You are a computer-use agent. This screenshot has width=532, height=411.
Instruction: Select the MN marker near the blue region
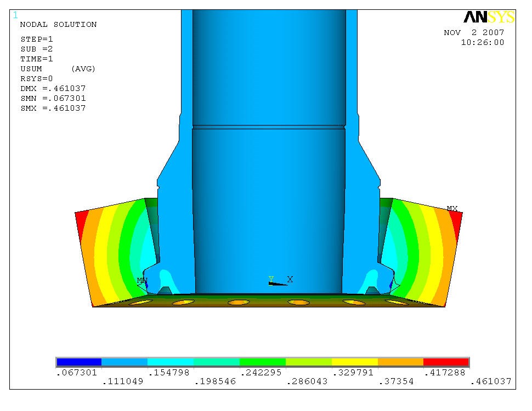(x=142, y=281)
